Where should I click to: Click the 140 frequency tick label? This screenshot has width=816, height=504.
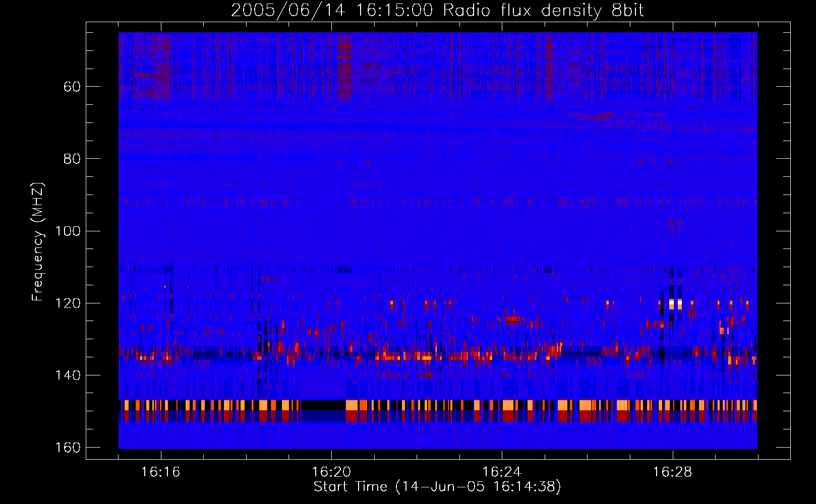pyautogui.click(x=68, y=375)
